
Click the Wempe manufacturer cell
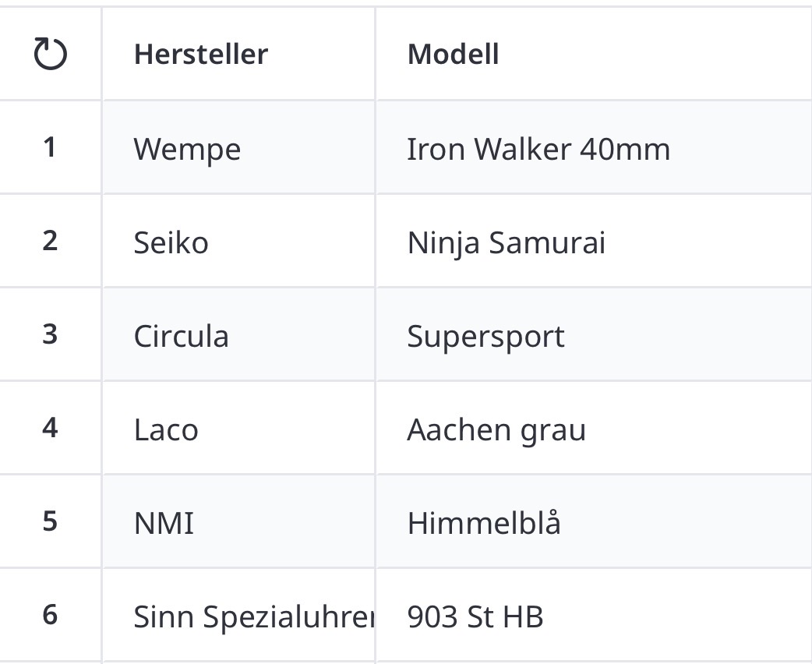pyautogui.click(x=187, y=149)
